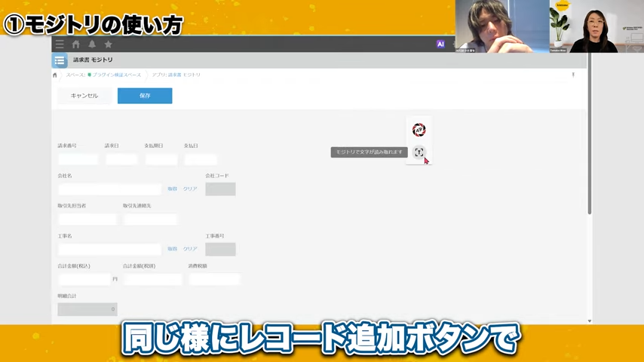
Task: Click the pin icon at the breadcrumb's right
Action: pos(573,75)
